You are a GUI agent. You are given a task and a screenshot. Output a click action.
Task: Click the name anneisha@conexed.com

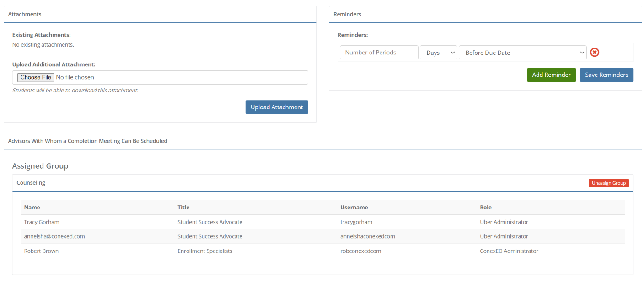[54, 236]
